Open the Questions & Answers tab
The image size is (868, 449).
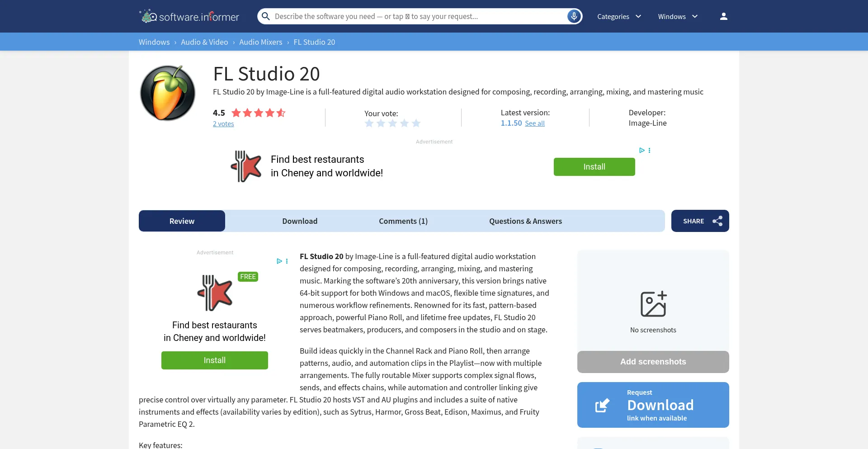click(525, 221)
